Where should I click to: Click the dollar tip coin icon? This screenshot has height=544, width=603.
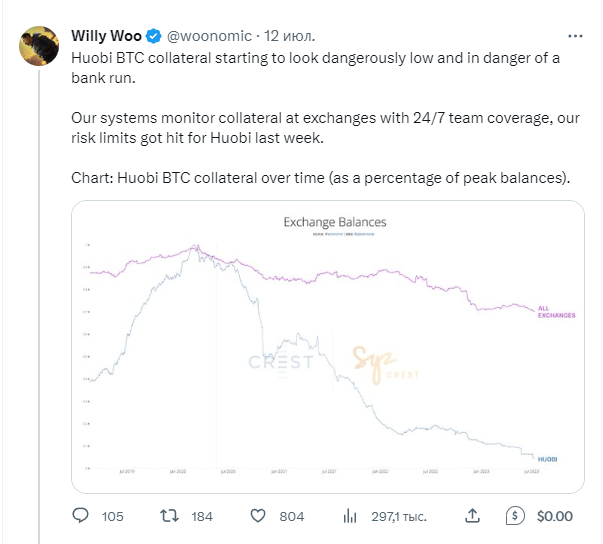(516, 516)
